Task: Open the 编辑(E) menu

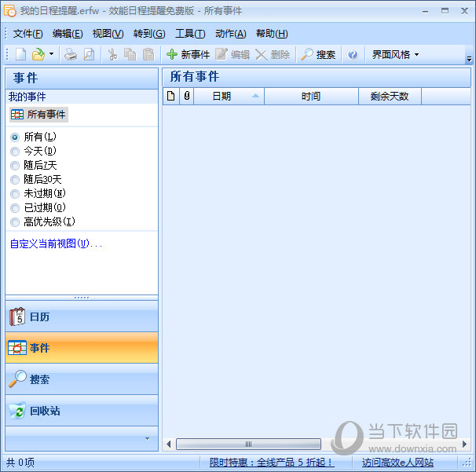Action: coord(68,34)
